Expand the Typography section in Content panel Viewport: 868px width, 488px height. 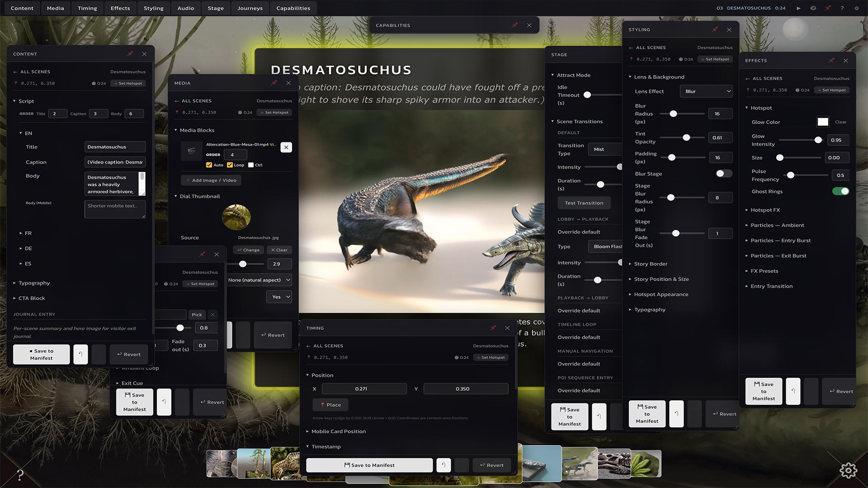pyautogui.click(x=34, y=283)
